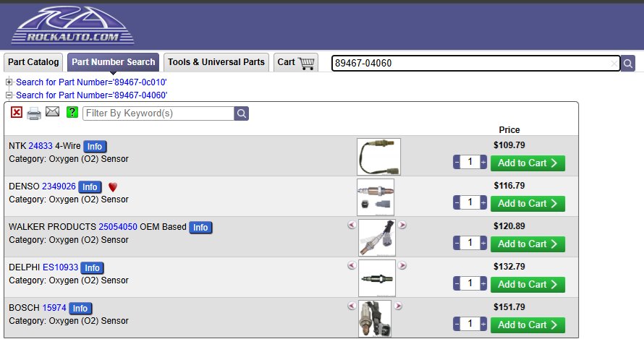Open NTK part number 24833 link

click(41, 146)
